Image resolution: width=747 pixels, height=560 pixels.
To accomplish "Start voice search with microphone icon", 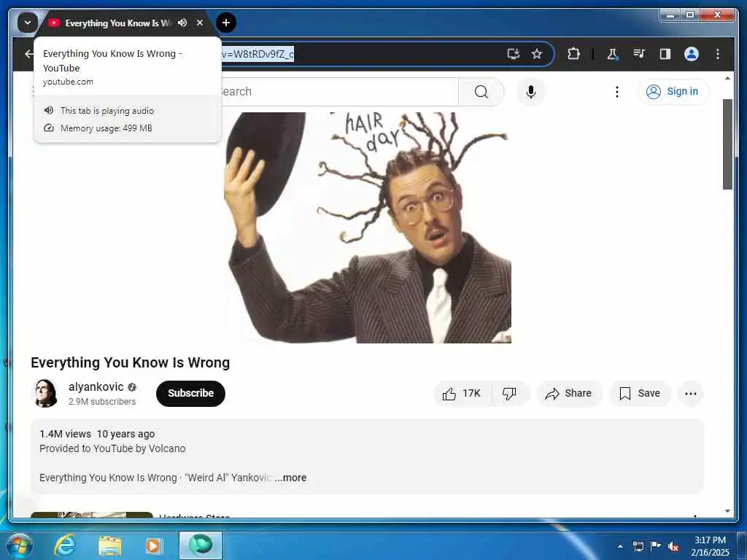I will [x=531, y=91].
